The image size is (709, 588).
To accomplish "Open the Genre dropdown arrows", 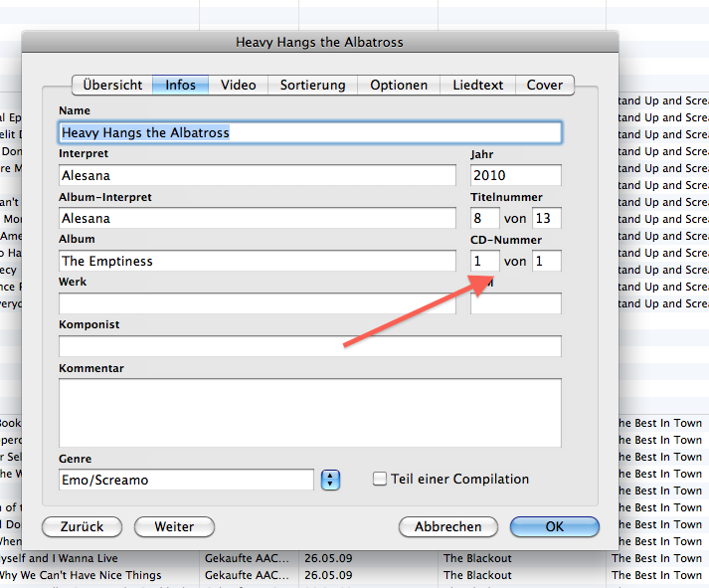I will (330, 480).
